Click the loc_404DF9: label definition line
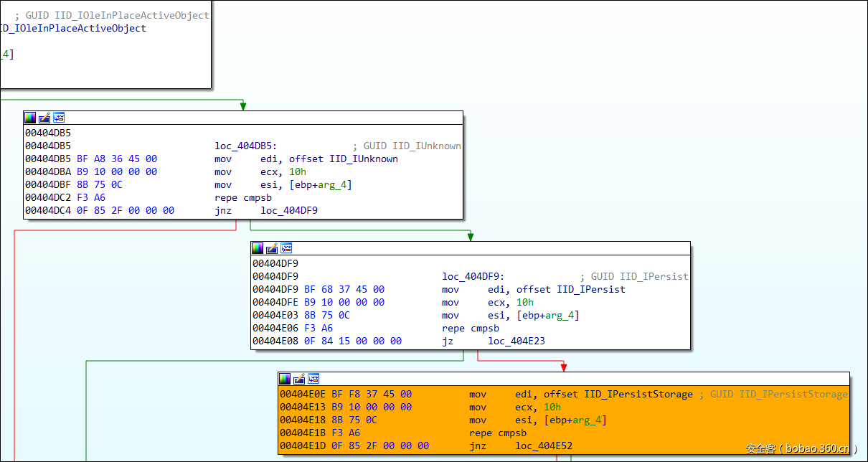The image size is (868, 462). [473, 277]
